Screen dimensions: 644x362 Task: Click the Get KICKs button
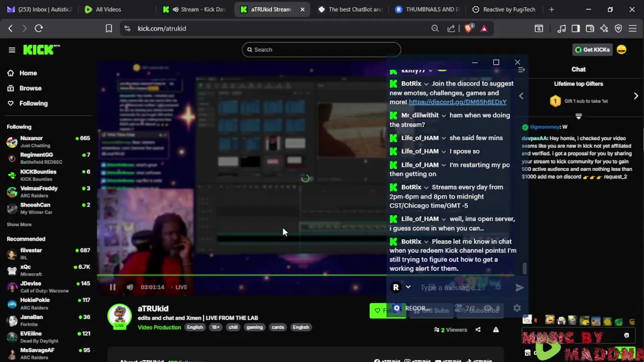[x=592, y=50]
